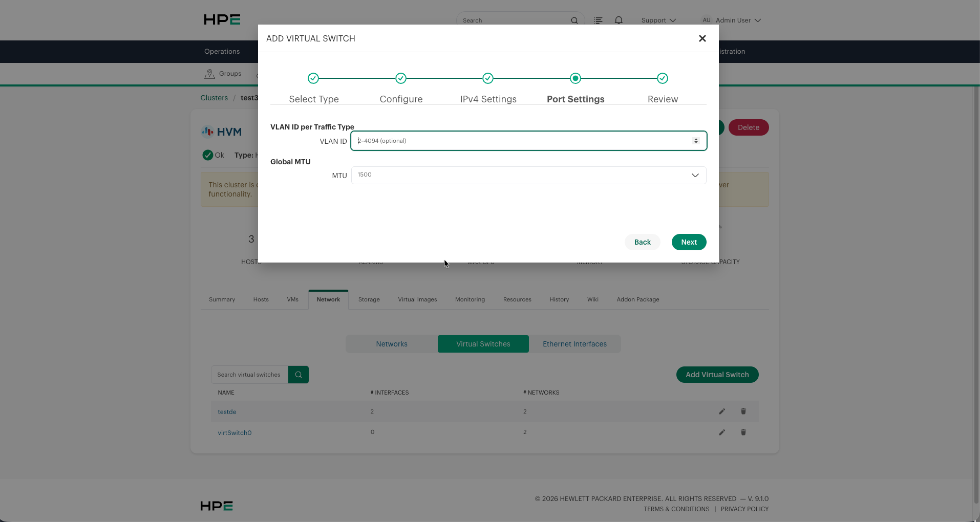
Task: Switch to the History tab
Action: click(559, 299)
